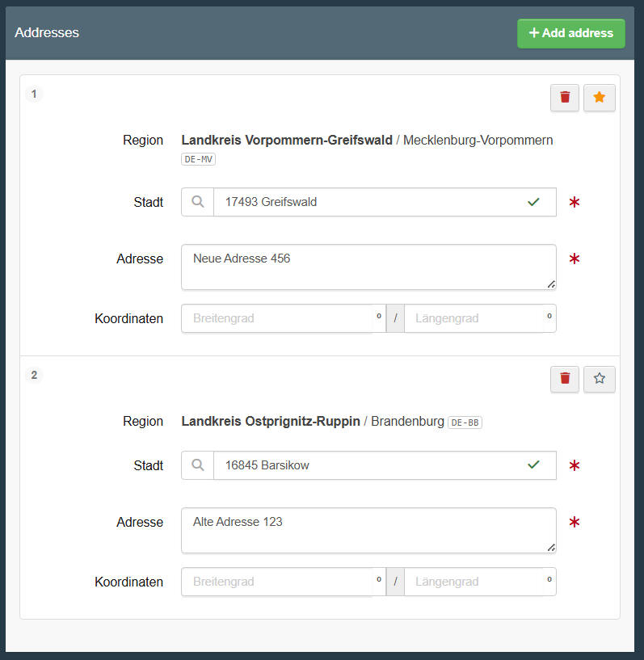The height and width of the screenshot is (660, 644).
Task: Focus the 17493 Greifswald Stadt field
Action: coord(385,202)
